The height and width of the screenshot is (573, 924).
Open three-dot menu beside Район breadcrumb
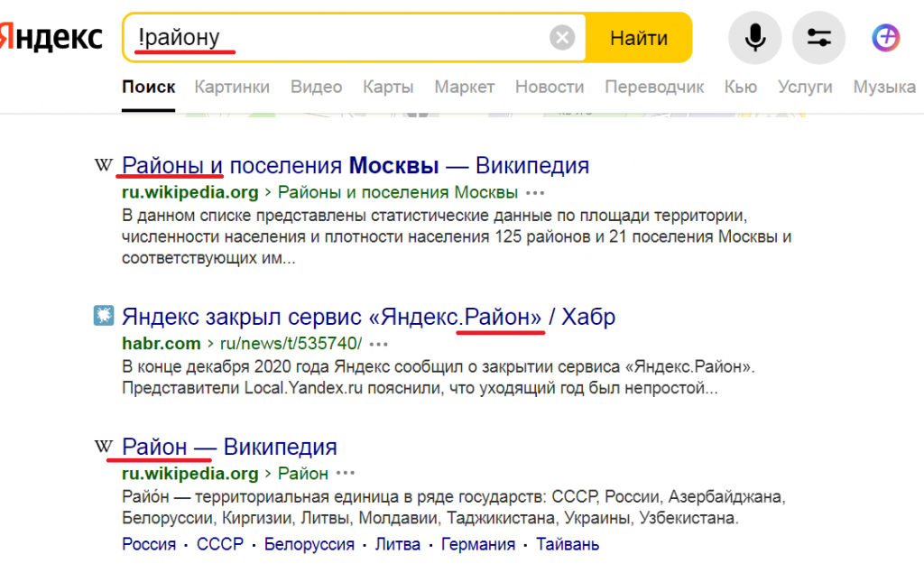click(x=346, y=474)
